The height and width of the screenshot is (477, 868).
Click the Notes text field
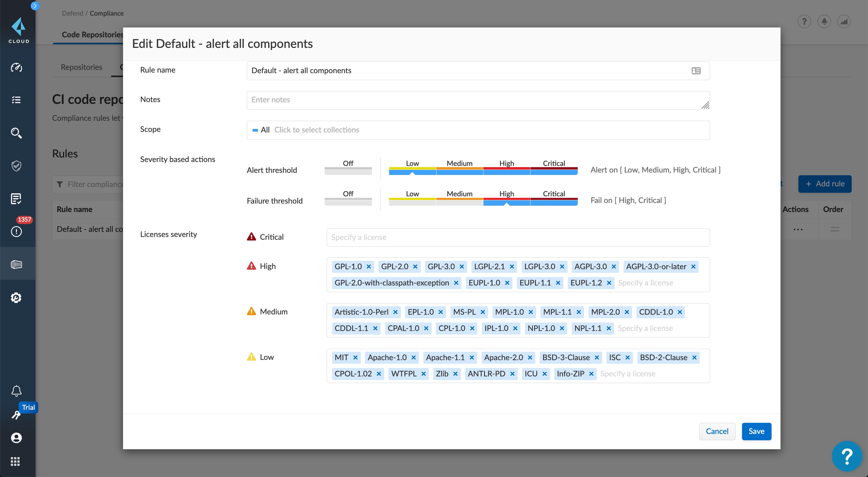pos(478,100)
